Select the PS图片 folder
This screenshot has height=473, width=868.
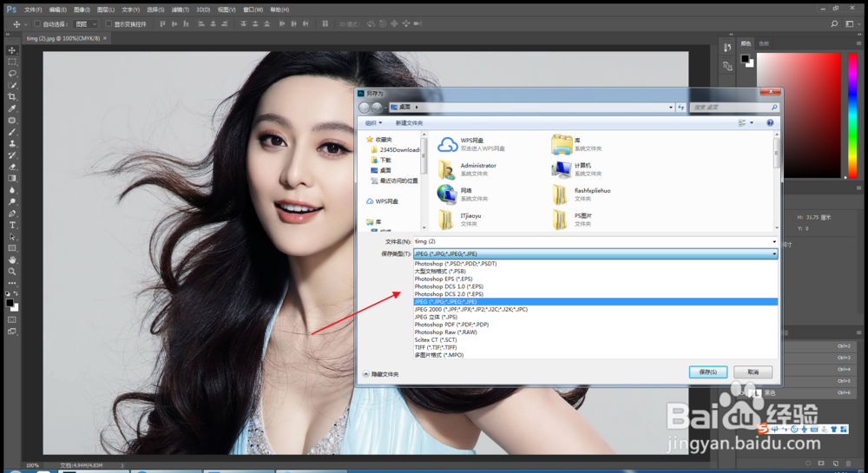click(573, 220)
